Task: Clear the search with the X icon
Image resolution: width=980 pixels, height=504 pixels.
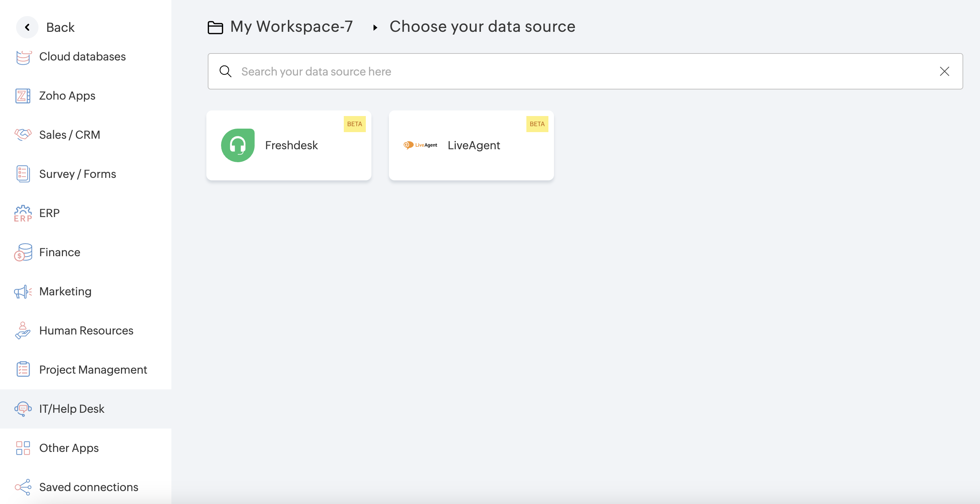Action: (944, 71)
